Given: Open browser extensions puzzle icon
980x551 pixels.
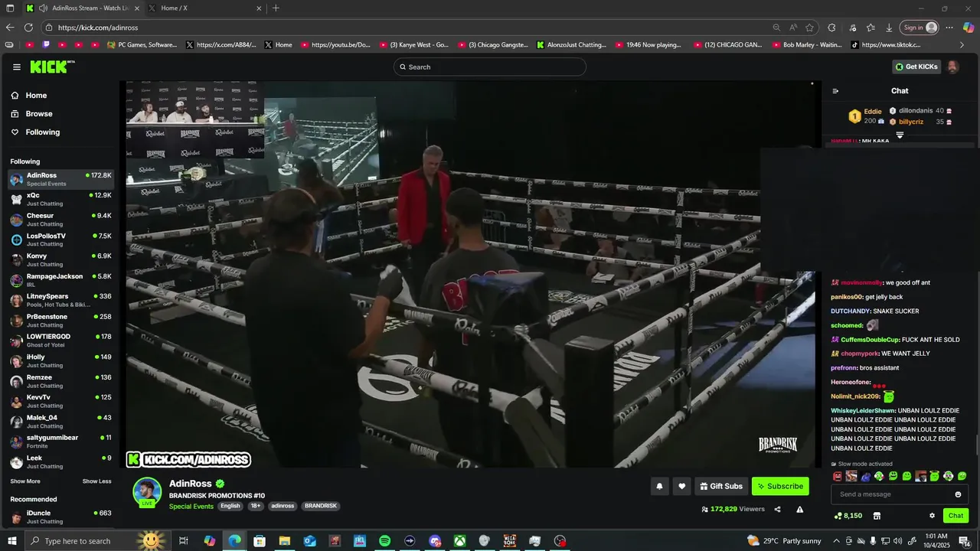Looking at the screenshot, I should click(x=831, y=28).
